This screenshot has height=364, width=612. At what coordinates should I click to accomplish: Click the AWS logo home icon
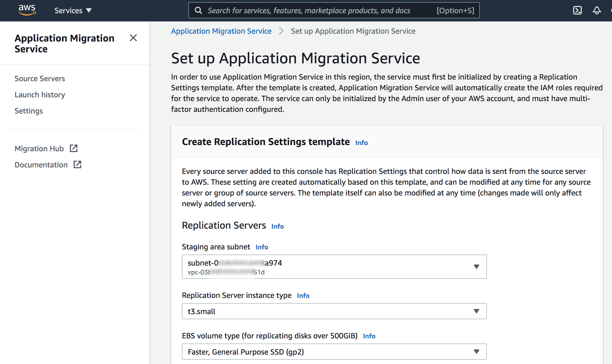27,10
